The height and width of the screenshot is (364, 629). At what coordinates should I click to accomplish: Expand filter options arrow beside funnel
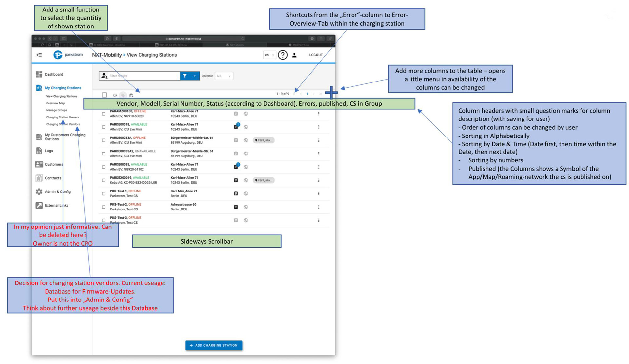195,76
